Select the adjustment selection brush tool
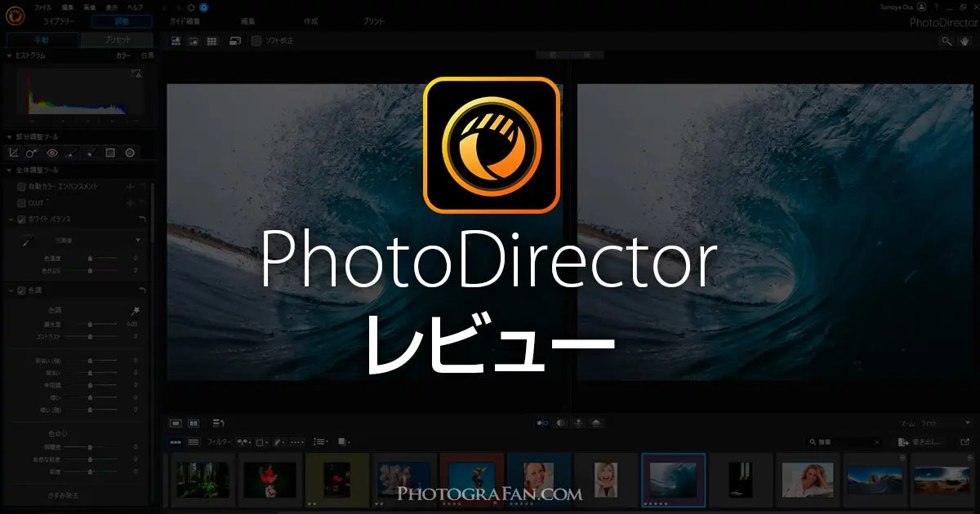The width and height of the screenshot is (980, 514). [x=91, y=153]
